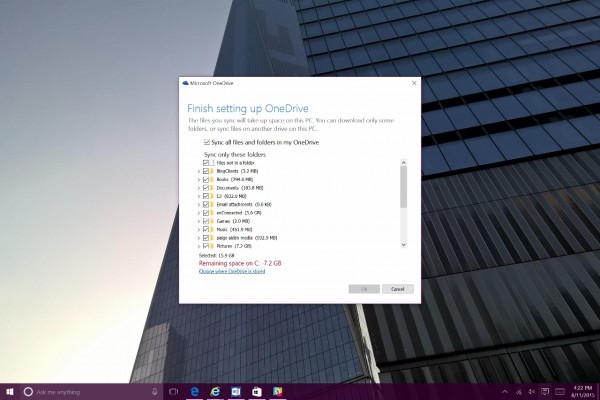Toggle Sync all files and folders checkbox
Image resolution: width=600 pixels, height=400 pixels.
click(207, 142)
